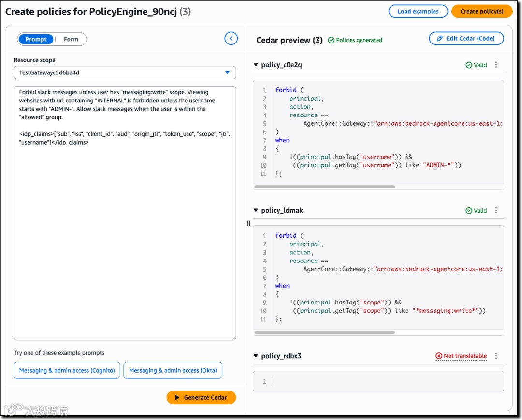Click the Policies generated status indicator

[x=355, y=40]
